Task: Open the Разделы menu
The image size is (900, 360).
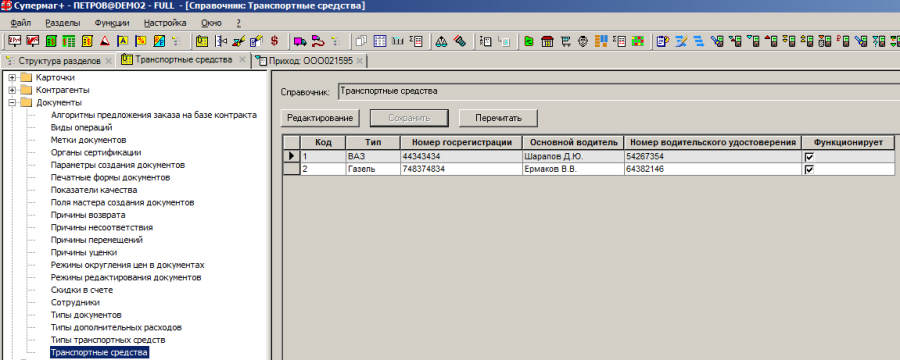Action: tap(63, 23)
